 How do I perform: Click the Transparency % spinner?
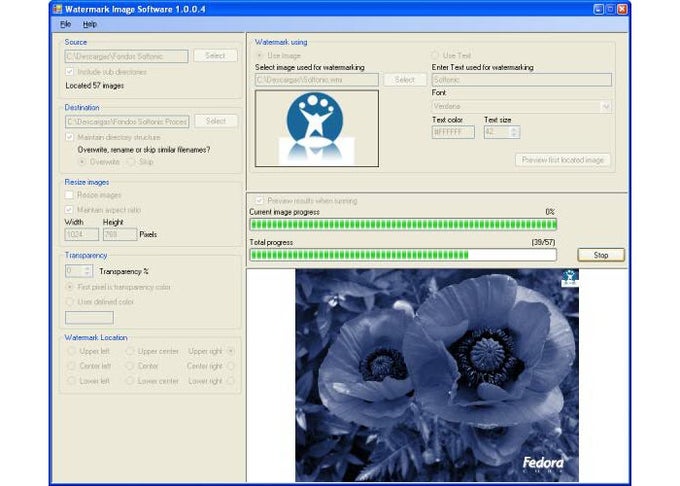tap(78, 271)
